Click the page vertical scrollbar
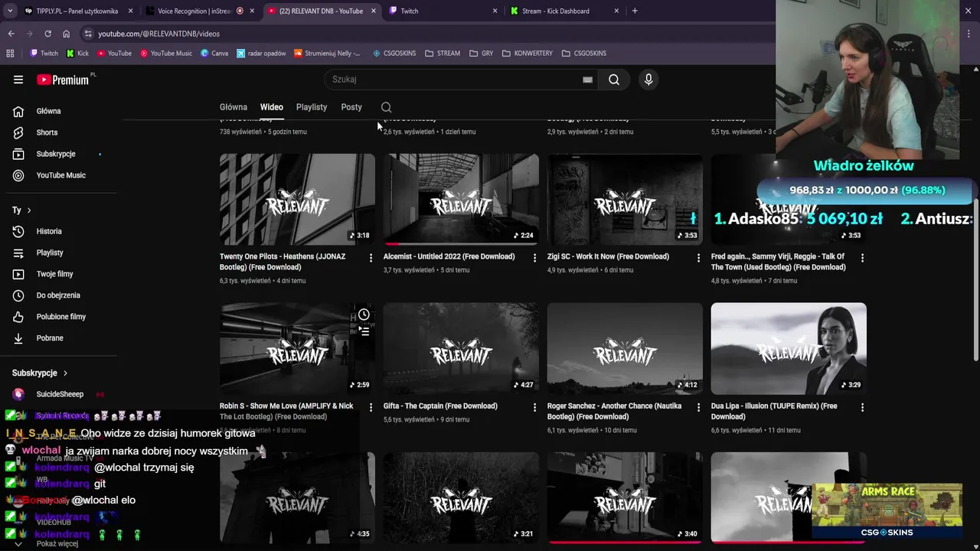Viewport: 980px width, 551px height. [x=975, y=279]
